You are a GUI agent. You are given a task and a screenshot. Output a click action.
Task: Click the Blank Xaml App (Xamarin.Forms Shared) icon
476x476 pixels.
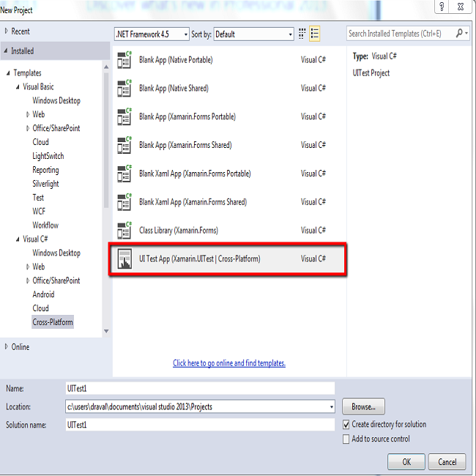tap(124, 202)
